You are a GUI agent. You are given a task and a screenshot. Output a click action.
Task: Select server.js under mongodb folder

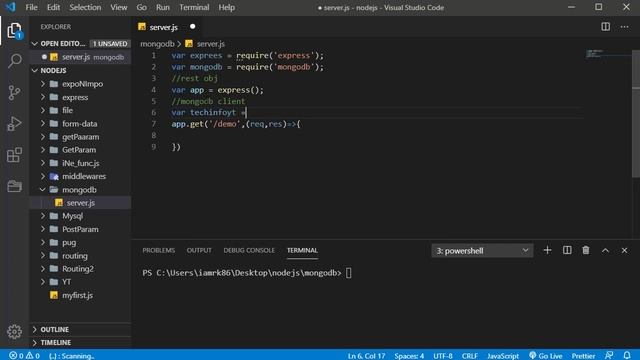coord(80,203)
